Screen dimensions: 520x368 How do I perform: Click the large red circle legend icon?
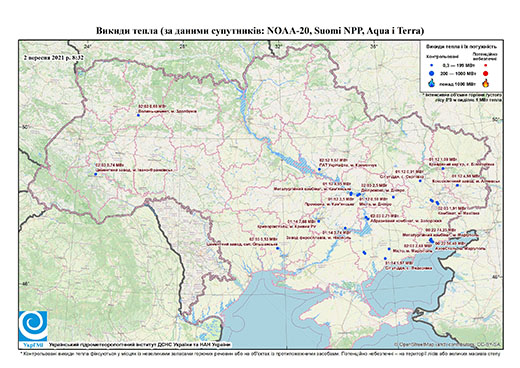[x=486, y=74]
